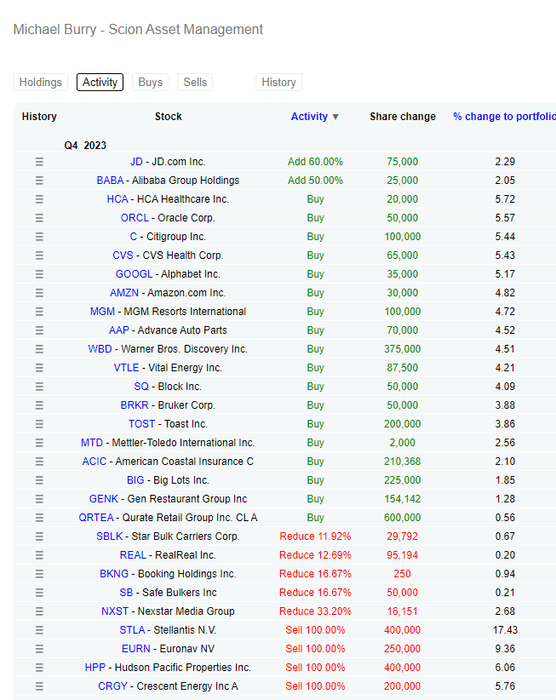Open the AMZN ticker link
556x700 pixels.
124,293
